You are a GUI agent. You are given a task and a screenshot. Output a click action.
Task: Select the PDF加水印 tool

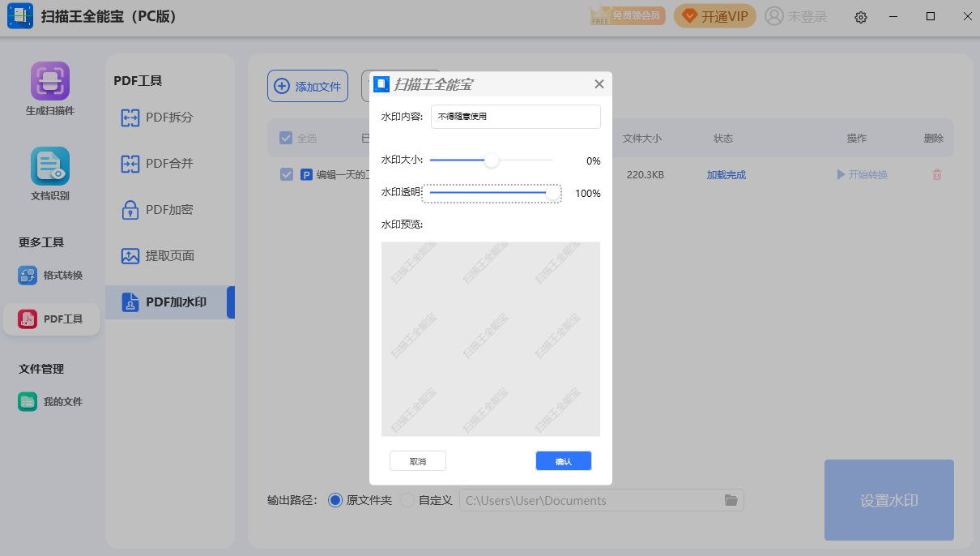pyautogui.click(x=169, y=302)
